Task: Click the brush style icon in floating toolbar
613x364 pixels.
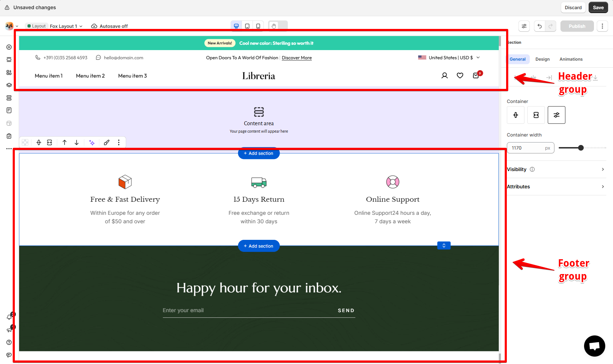Action: tap(107, 142)
